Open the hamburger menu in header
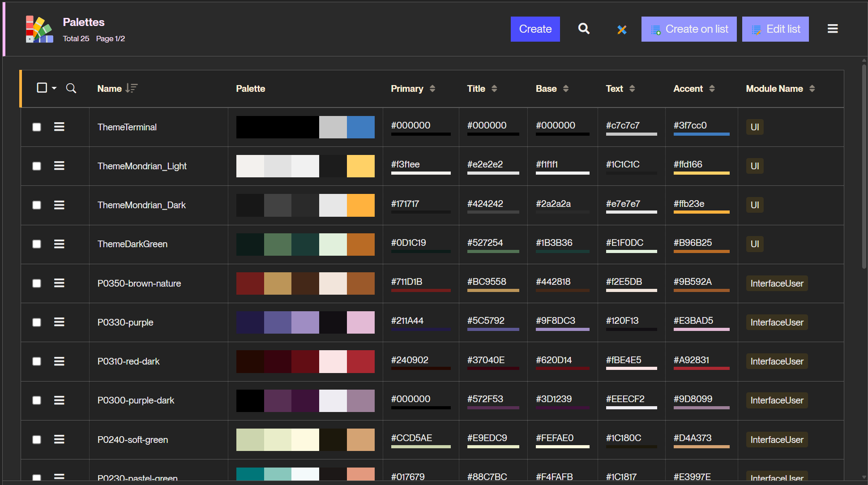Viewport: 868px width, 485px height. click(833, 29)
